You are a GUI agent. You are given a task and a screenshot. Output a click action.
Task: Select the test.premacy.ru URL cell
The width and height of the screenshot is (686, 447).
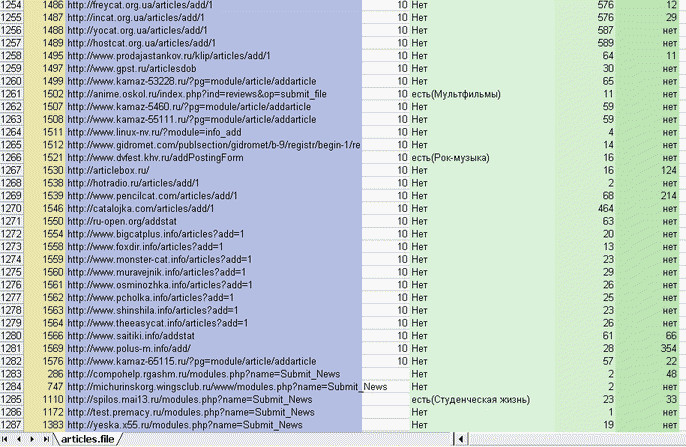click(214, 412)
